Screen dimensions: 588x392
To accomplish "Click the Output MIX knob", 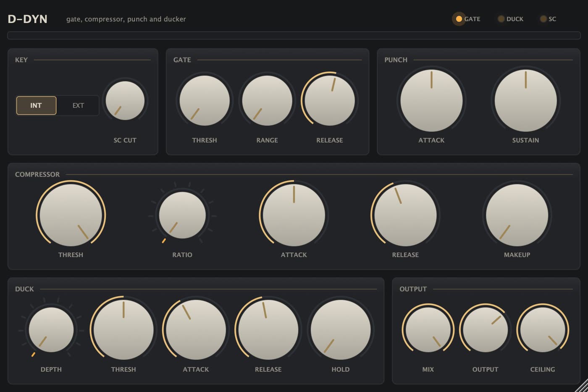I will 428,330.
